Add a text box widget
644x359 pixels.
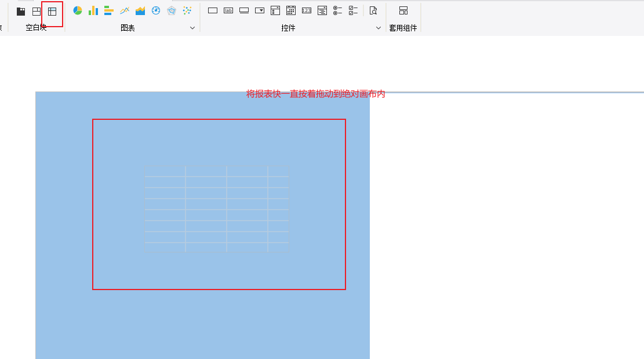[x=213, y=10]
